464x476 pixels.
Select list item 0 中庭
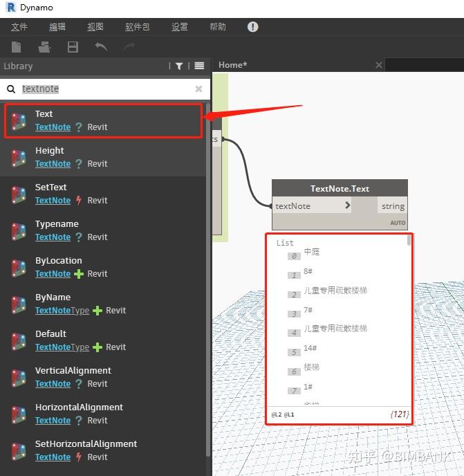click(x=312, y=252)
